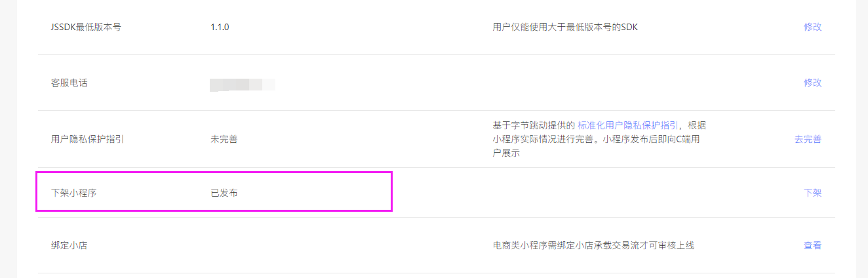
Task: Click the 已发布 status text
Action: (224, 193)
